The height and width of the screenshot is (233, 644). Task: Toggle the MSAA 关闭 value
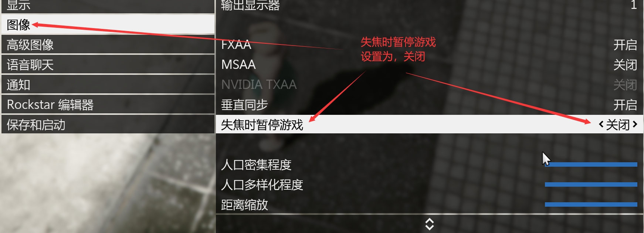coord(625,65)
